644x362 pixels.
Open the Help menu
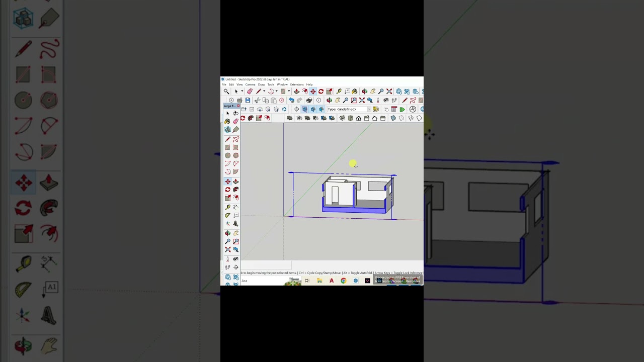click(309, 84)
